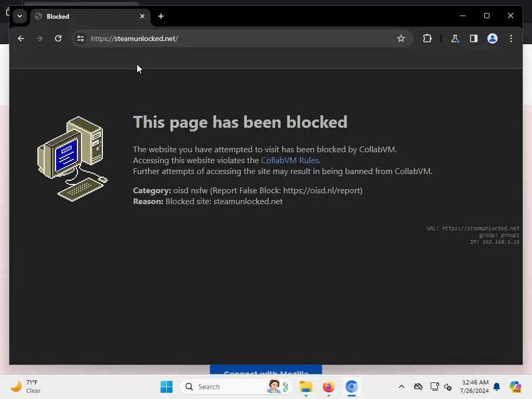Launch the Copilot preview icon
This screenshot has height=399, width=532.
tap(515, 387)
